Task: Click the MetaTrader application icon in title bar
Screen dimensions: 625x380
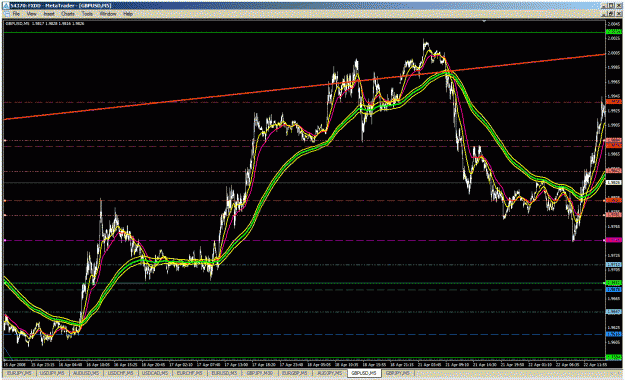Action: pyautogui.click(x=6, y=6)
